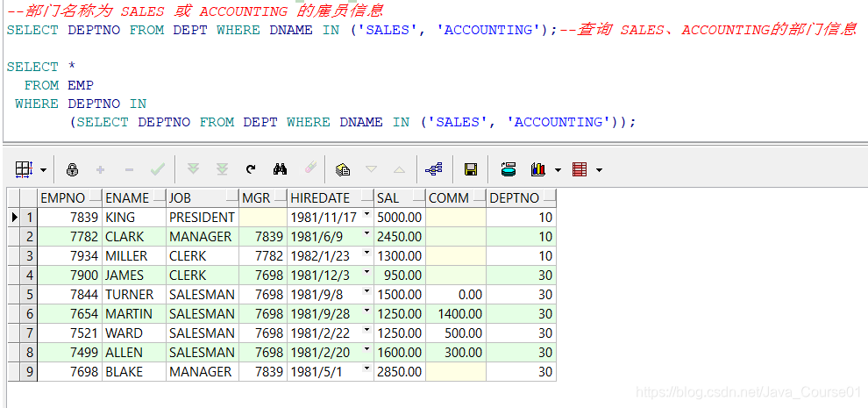The image size is (868, 408).
Task: Open date dropdown for 1981/2/20
Action: (x=366, y=350)
